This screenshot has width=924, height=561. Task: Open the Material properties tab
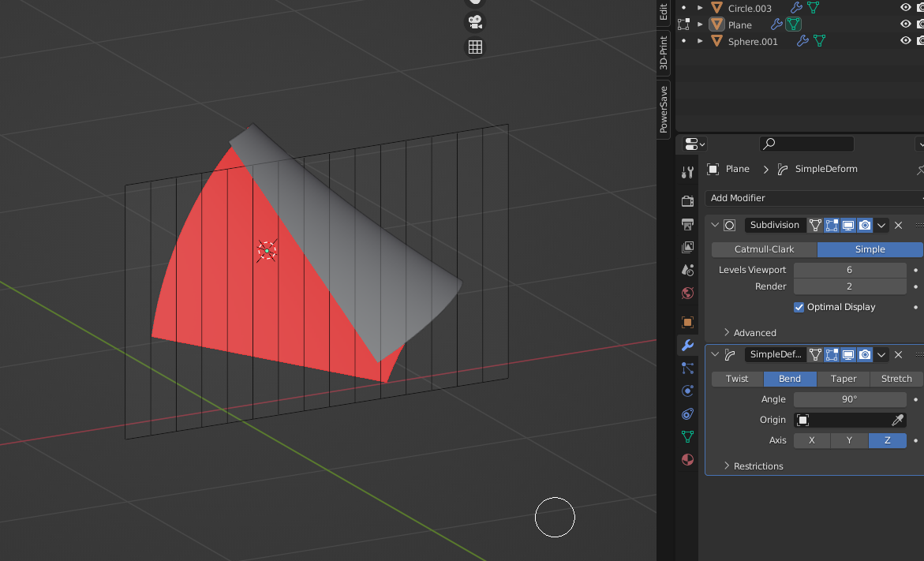(687, 460)
